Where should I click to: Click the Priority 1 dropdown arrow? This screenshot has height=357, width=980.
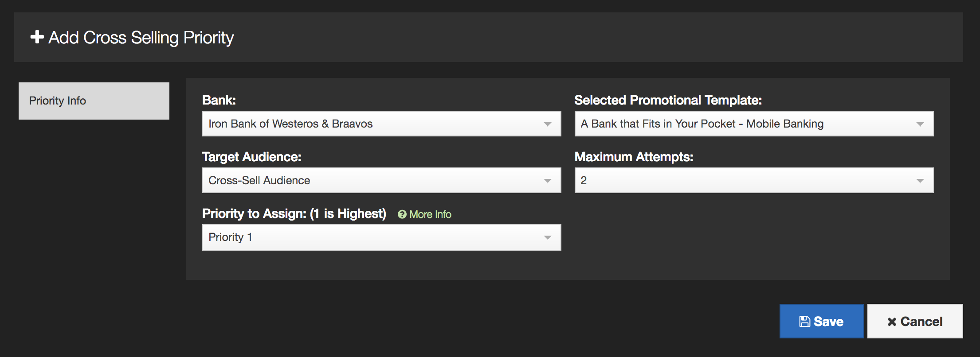(548, 238)
